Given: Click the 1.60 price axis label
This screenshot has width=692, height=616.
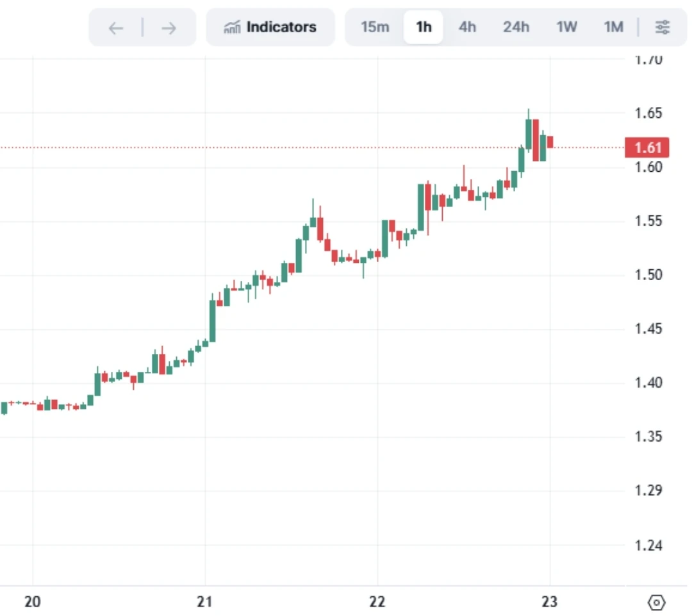Looking at the screenshot, I should click(x=648, y=167).
